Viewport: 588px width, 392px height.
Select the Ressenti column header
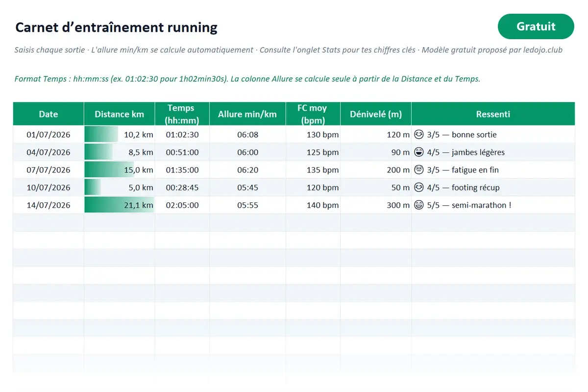point(493,114)
